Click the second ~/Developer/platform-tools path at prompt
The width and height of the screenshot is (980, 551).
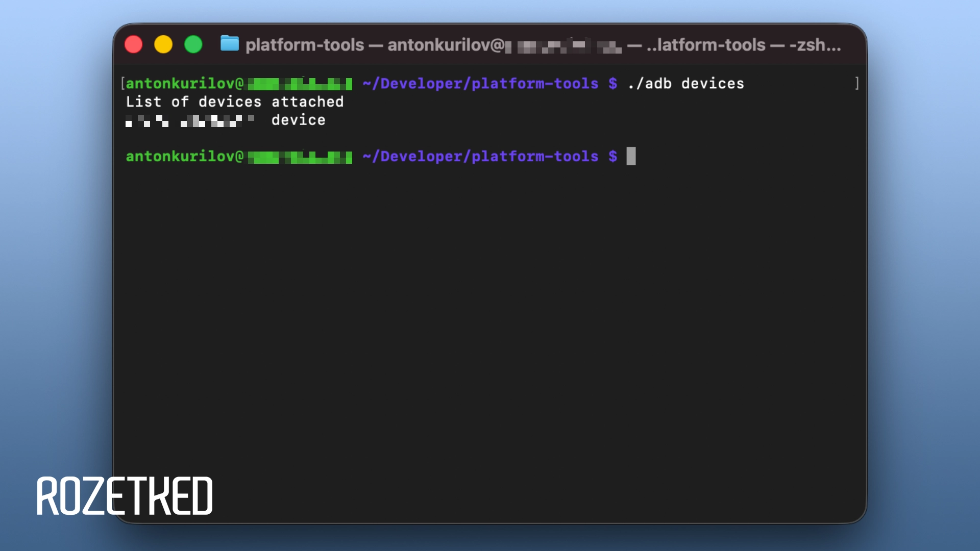(x=480, y=156)
